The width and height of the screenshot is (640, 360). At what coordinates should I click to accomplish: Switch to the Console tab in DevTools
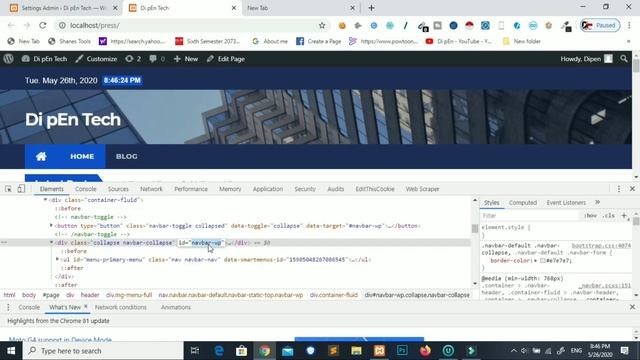(x=85, y=189)
